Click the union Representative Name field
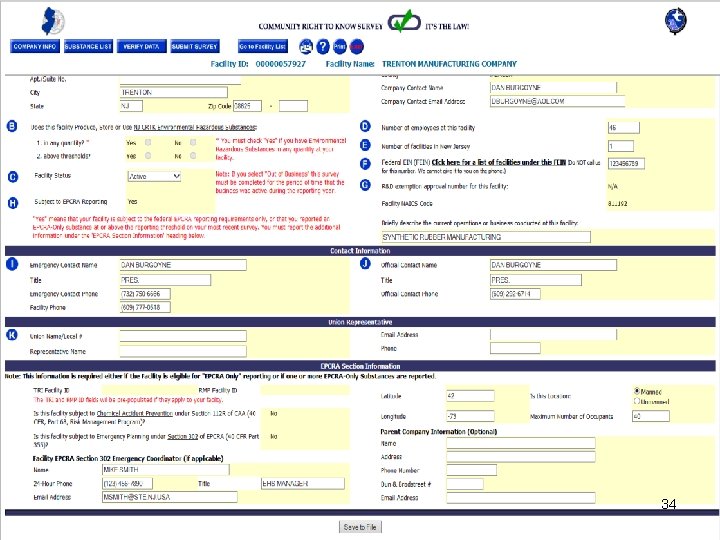 coord(183,351)
